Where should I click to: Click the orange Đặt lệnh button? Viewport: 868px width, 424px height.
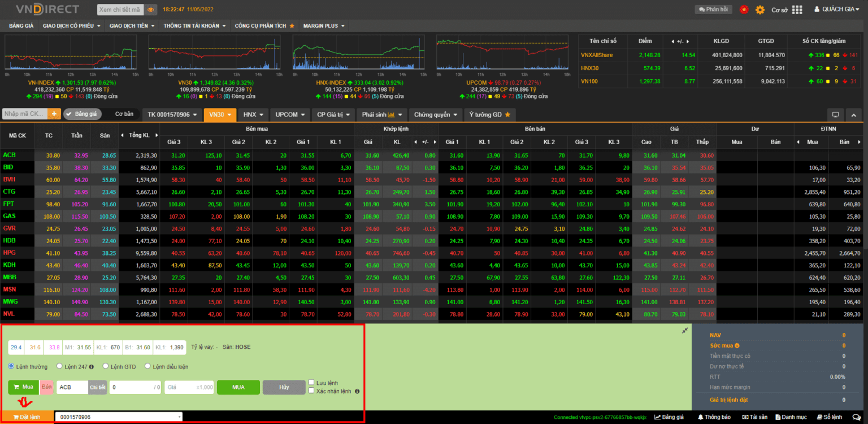(x=27, y=417)
